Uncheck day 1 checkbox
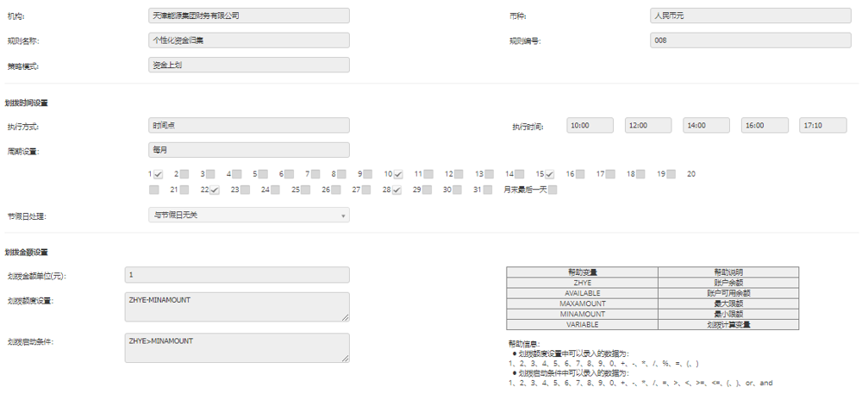 [x=158, y=175]
